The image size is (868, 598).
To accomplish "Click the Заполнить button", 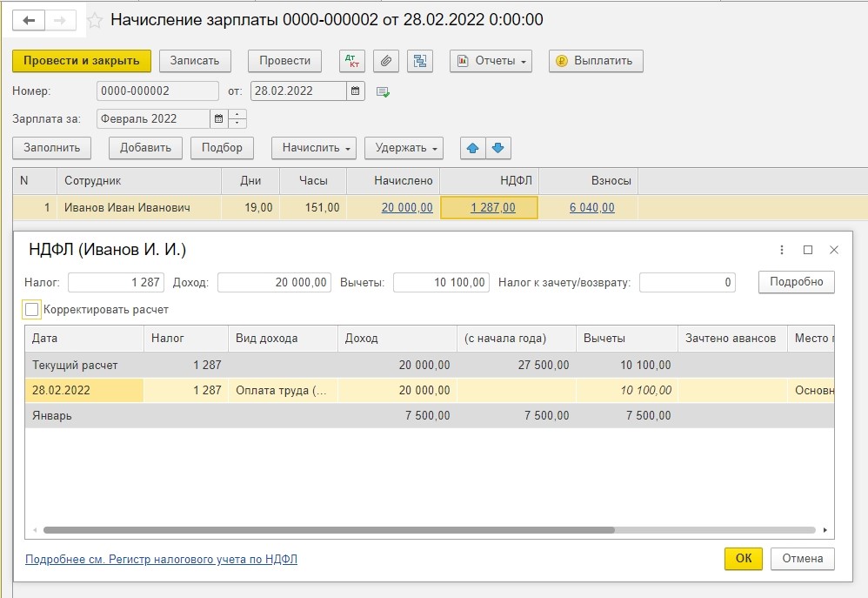I will [x=51, y=148].
